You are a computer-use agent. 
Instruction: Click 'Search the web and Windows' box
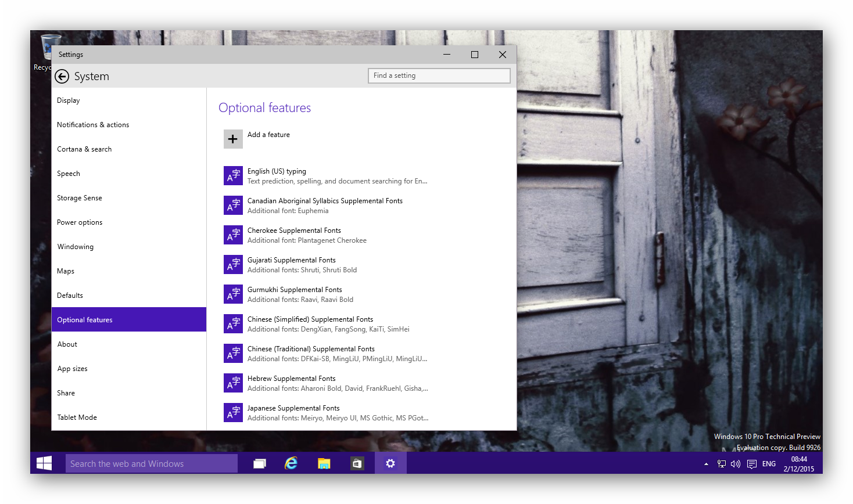(152, 463)
